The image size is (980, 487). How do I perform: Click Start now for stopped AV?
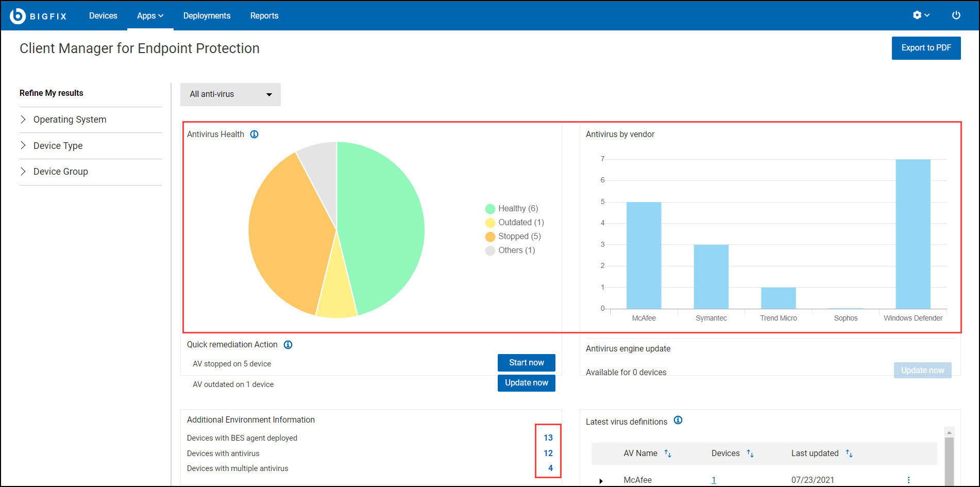[526, 363]
